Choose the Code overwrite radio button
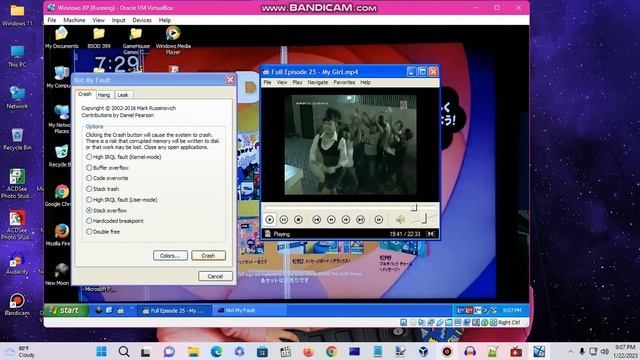The height and width of the screenshot is (360, 640). (107, 178)
